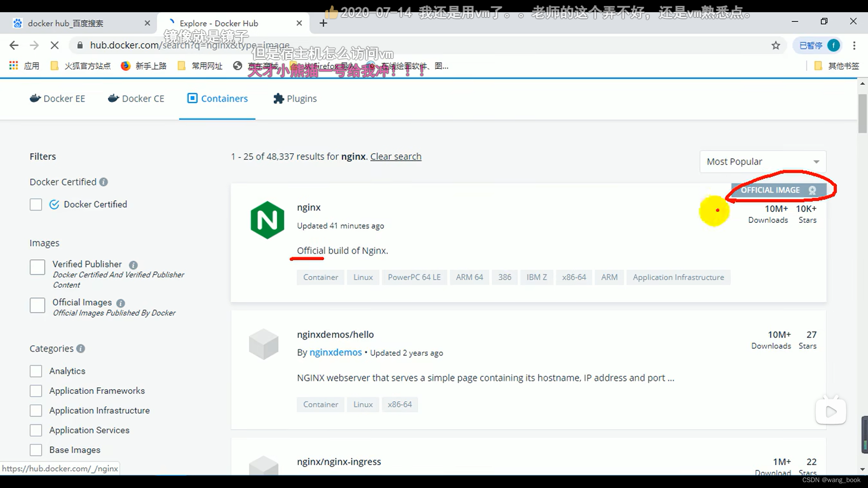Open the 常用网址 bookmark folder
This screenshot has height=488, width=868.
tap(200, 66)
